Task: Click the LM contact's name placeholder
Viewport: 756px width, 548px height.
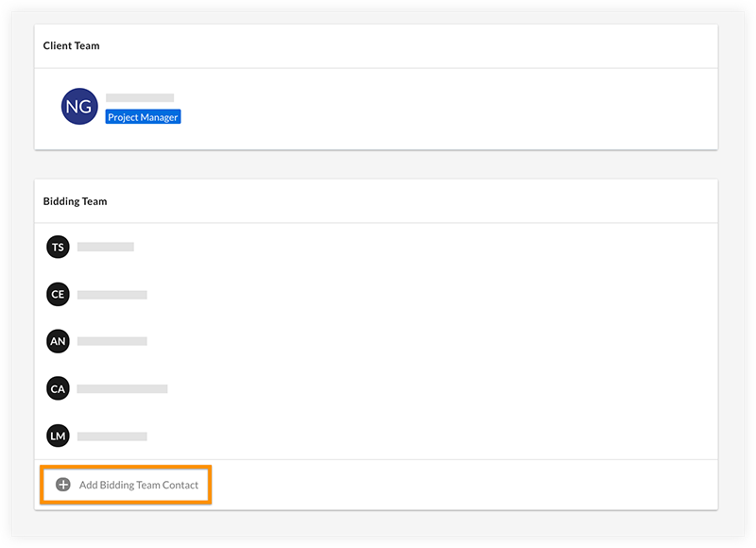Action: (x=113, y=436)
